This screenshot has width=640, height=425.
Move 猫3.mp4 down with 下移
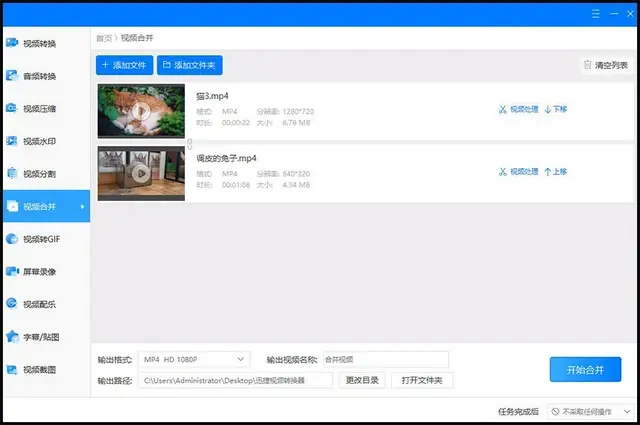(556, 109)
